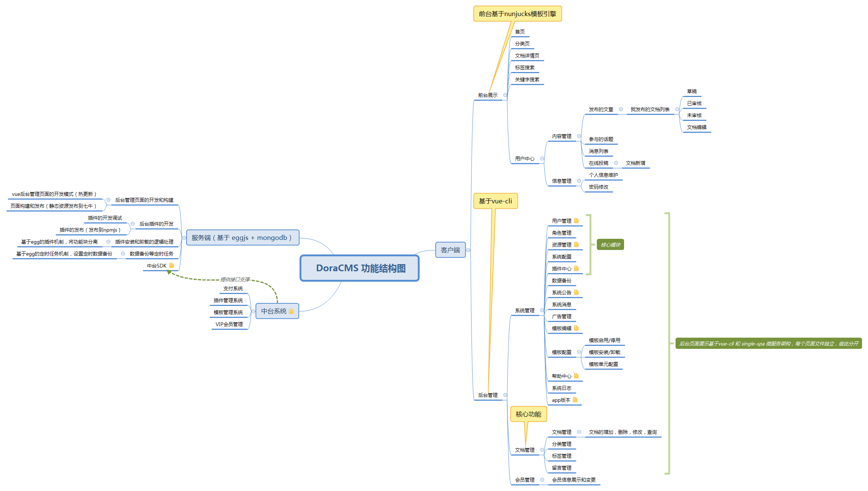Viewport: 868px width, 491px height.
Task: Select the 参与的话题 node
Action: pyautogui.click(x=601, y=139)
